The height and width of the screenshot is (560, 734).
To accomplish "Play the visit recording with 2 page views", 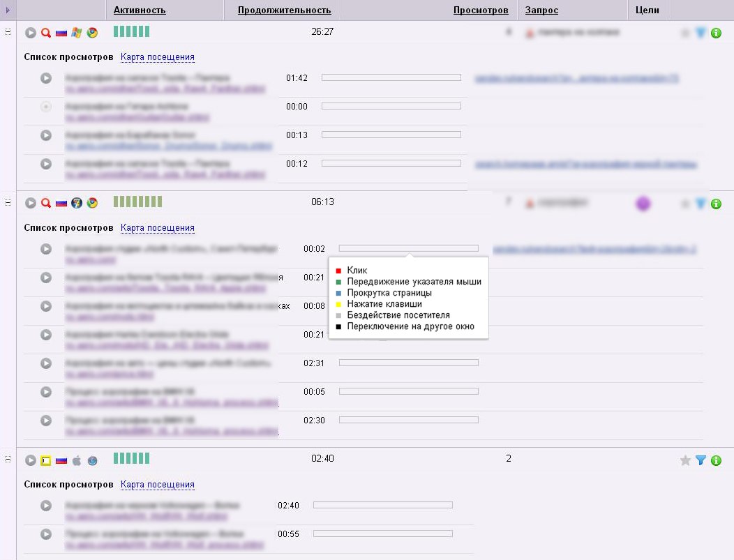I will (31, 460).
